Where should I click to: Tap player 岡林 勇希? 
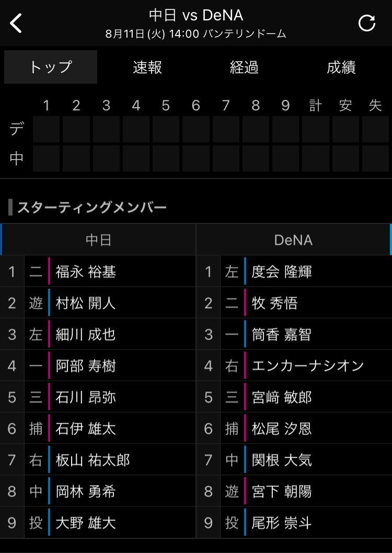click(86, 492)
